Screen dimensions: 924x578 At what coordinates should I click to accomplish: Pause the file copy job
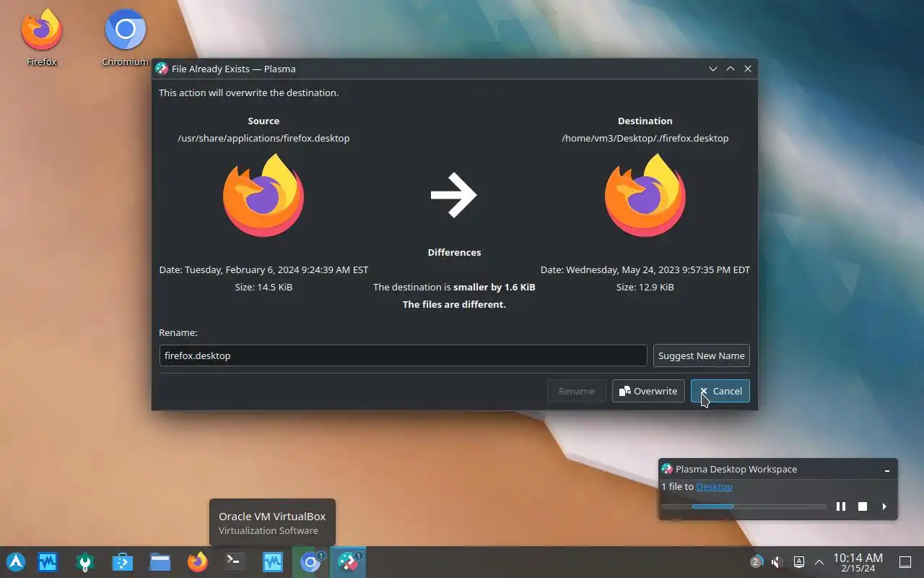click(x=841, y=506)
